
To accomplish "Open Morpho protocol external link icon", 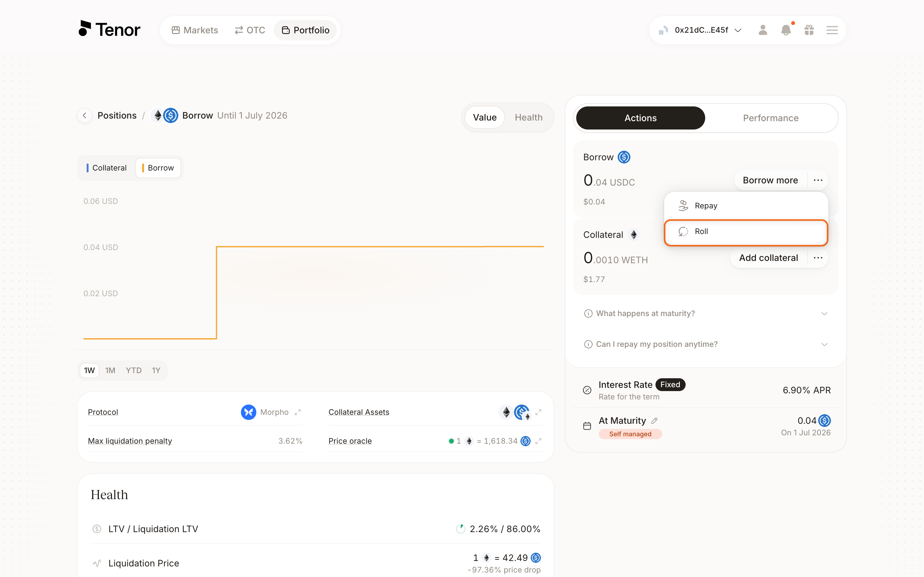I will (x=298, y=412).
